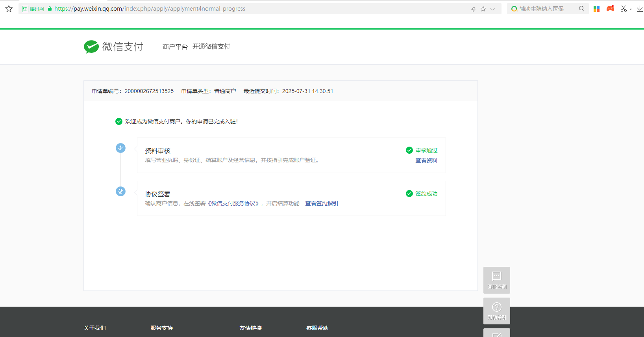Click 友情链接 in the footer
The height and width of the screenshot is (337, 644).
click(x=251, y=328)
